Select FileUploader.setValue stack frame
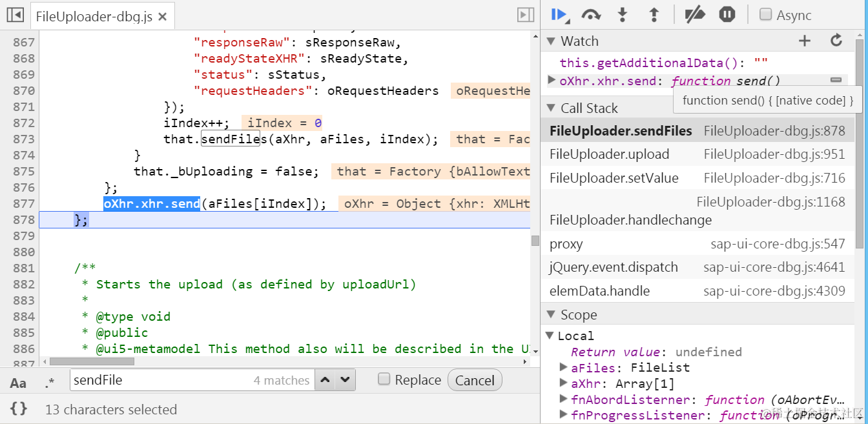This screenshot has width=868, height=424. point(697,177)
